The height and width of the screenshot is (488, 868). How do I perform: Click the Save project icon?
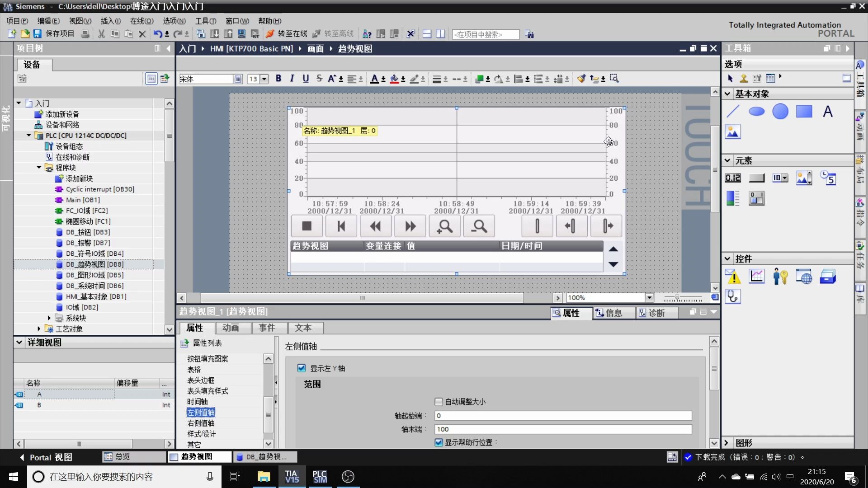tap(38, 33)
